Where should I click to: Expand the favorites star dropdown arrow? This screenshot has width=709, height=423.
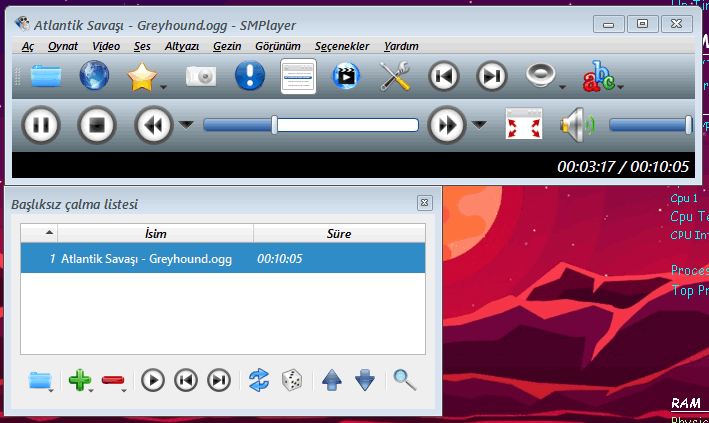[x=164, y=87]
